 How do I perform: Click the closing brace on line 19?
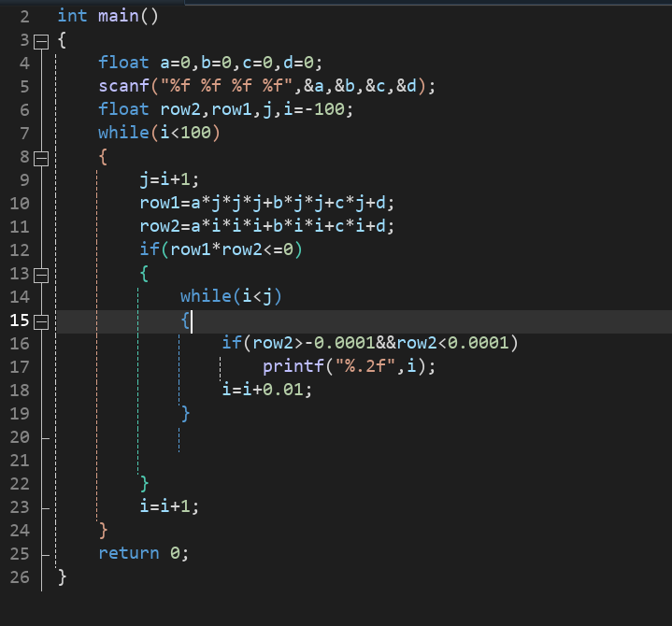(186, 414)
